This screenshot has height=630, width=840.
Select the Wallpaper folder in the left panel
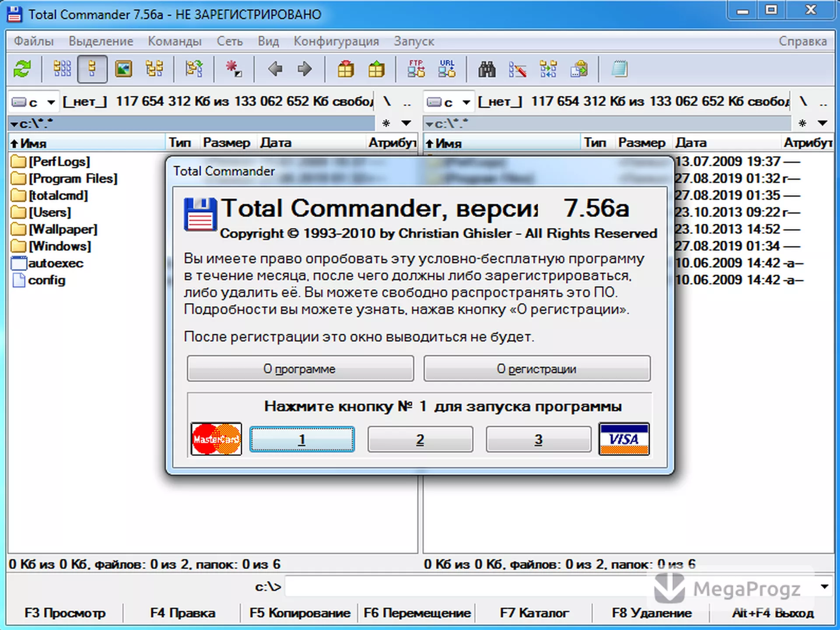[x=54, y=229]
